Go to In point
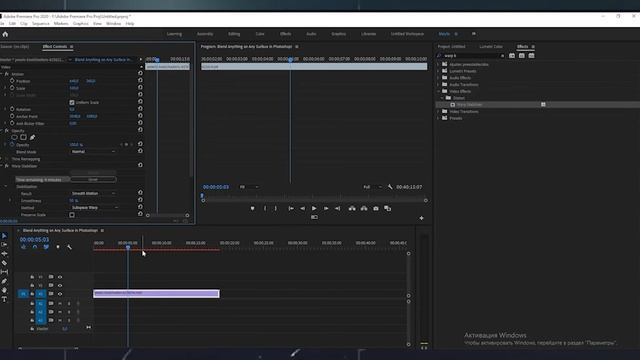Screen dimensions: 640x360 (291, 209)
